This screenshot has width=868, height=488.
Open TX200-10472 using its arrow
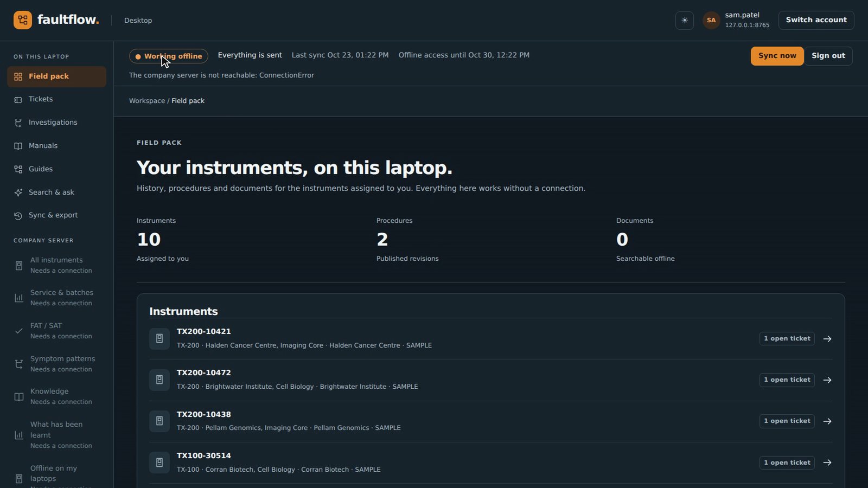[827, 380]
